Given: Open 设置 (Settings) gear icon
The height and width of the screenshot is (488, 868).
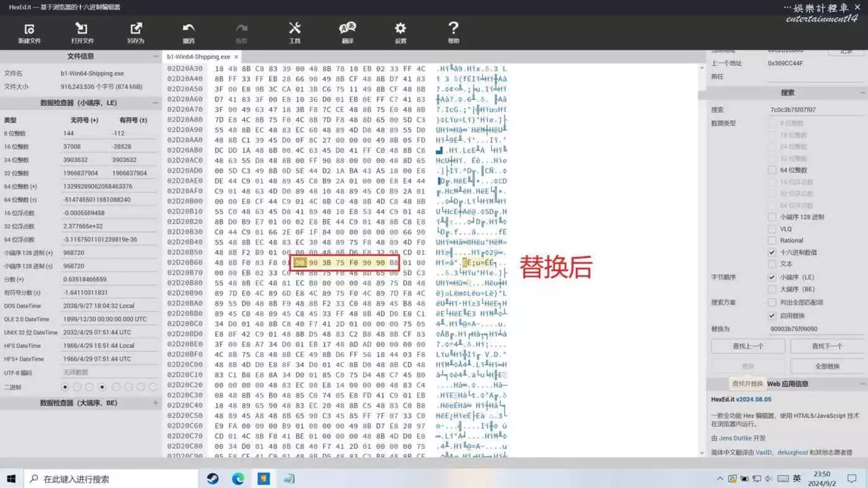Looking at the screenshot, I should click(x=401, y=32).
